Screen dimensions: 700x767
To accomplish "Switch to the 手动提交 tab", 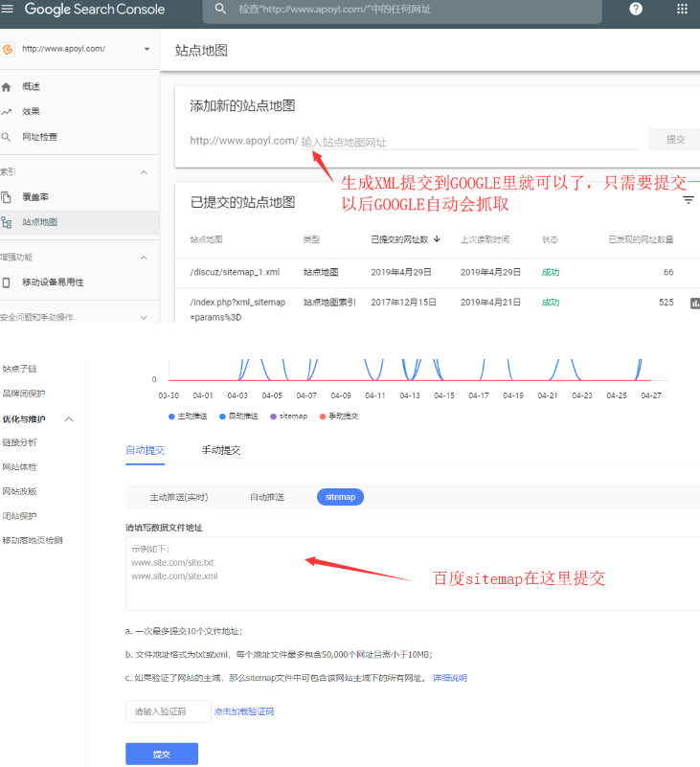I will pos(221,450).
